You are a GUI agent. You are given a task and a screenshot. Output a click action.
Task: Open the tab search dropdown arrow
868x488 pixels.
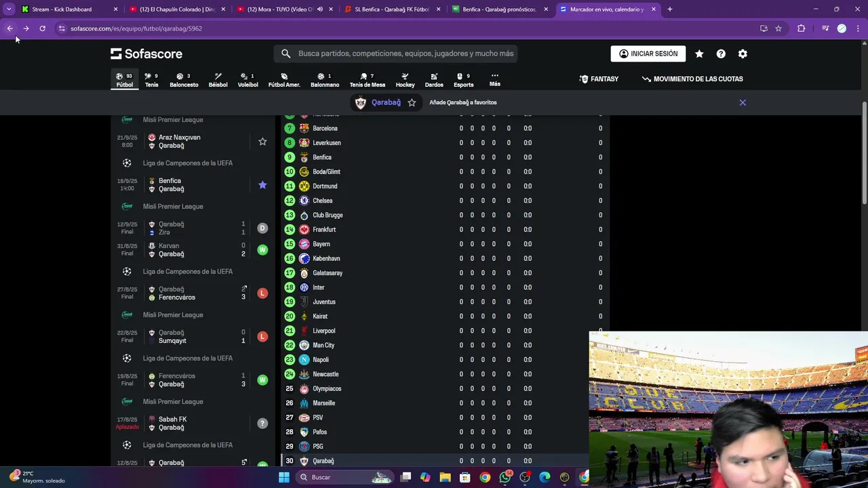[x=9, y=9]
